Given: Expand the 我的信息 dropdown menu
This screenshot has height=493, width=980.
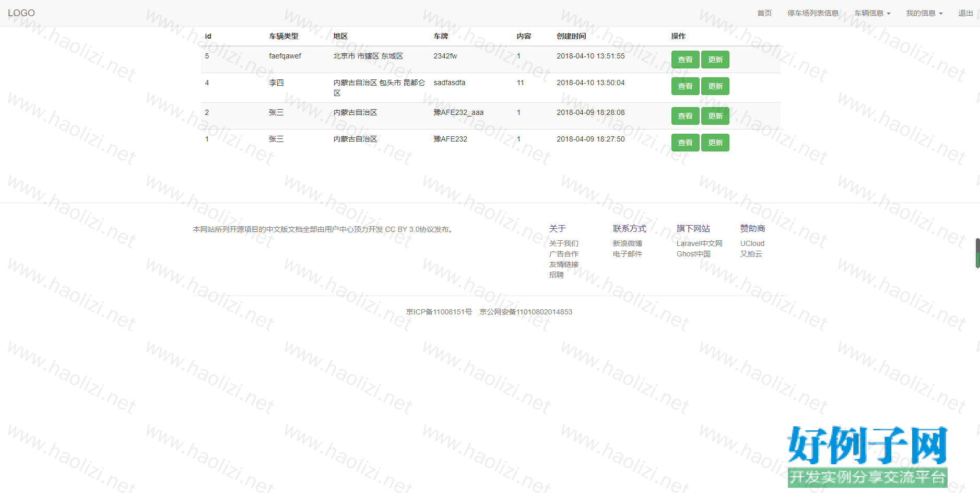Looking at the screenshot, I should 924,13.
